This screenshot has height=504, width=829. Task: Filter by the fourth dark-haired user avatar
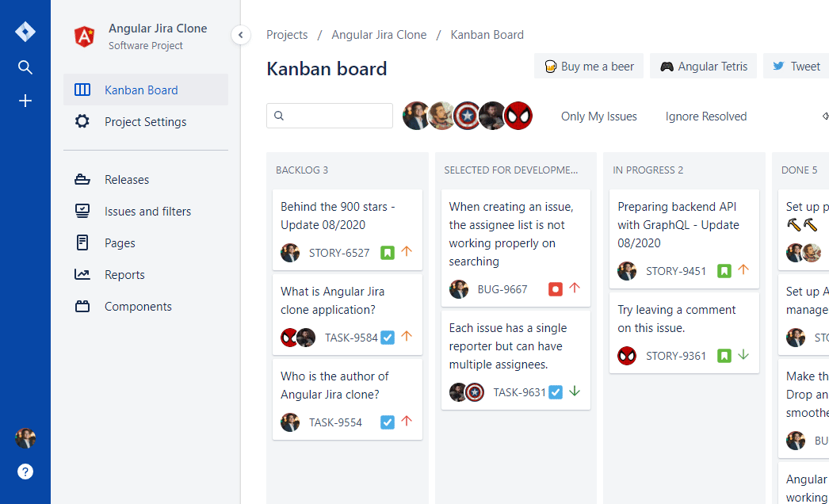(492, 116)
